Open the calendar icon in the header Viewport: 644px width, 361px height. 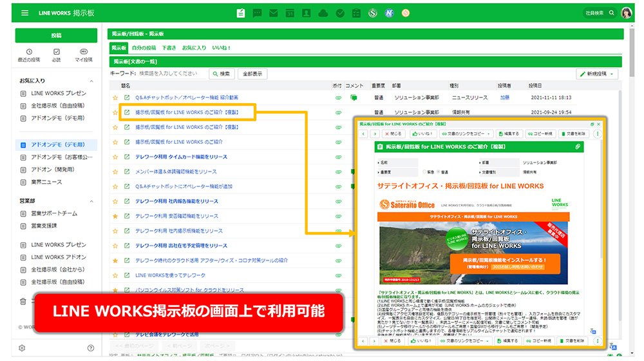click(x=290, y=13)
